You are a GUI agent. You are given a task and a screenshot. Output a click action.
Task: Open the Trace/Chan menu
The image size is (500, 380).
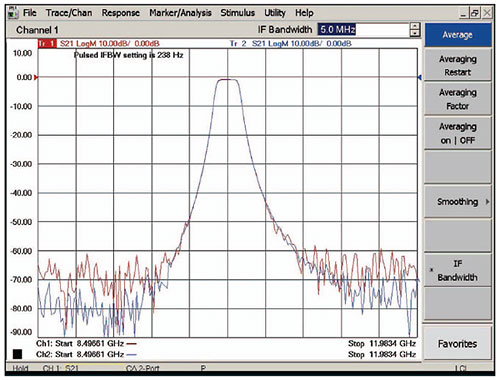click(x=69, y=13)
